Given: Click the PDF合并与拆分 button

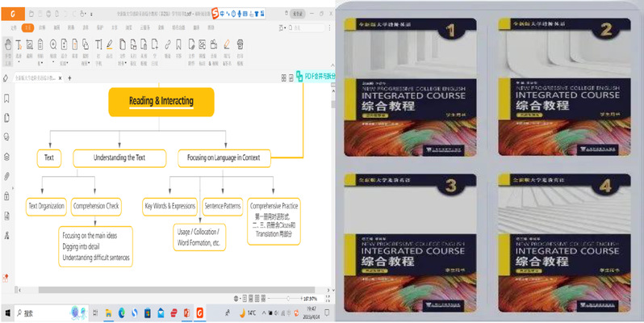Looking at the screenshot, I should pos(315,76).
